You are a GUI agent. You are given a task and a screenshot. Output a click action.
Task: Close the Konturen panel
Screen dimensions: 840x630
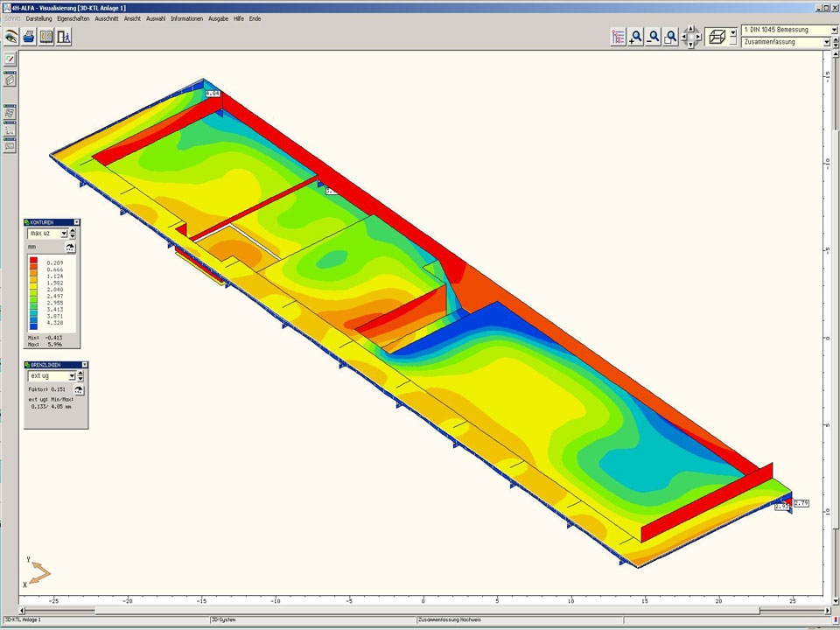tap(76, 222)
